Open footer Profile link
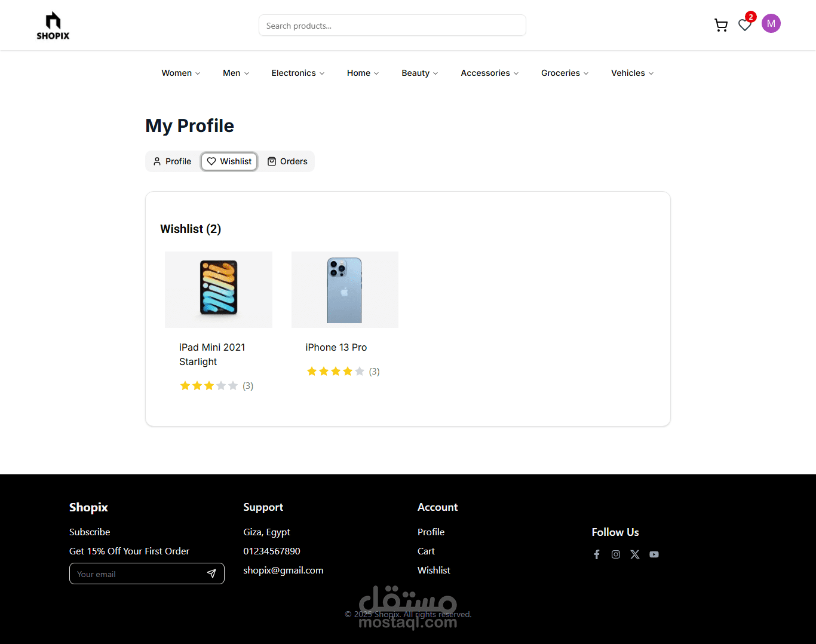Screen dimensions: 816x644 tap(431, 532)
